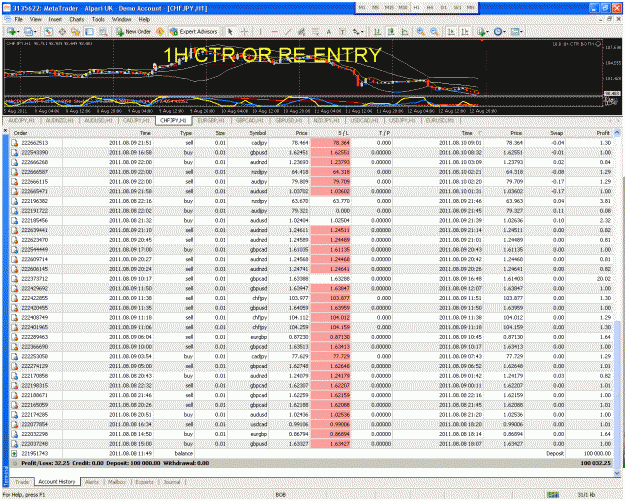The height and width of the screenshot is (501, 625).
Task: Open the File menu
Action: [x=19, y=19]
